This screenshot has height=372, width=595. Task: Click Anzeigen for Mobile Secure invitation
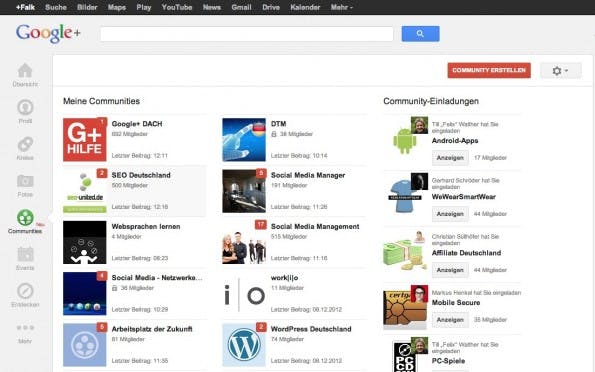coord(450,320)
